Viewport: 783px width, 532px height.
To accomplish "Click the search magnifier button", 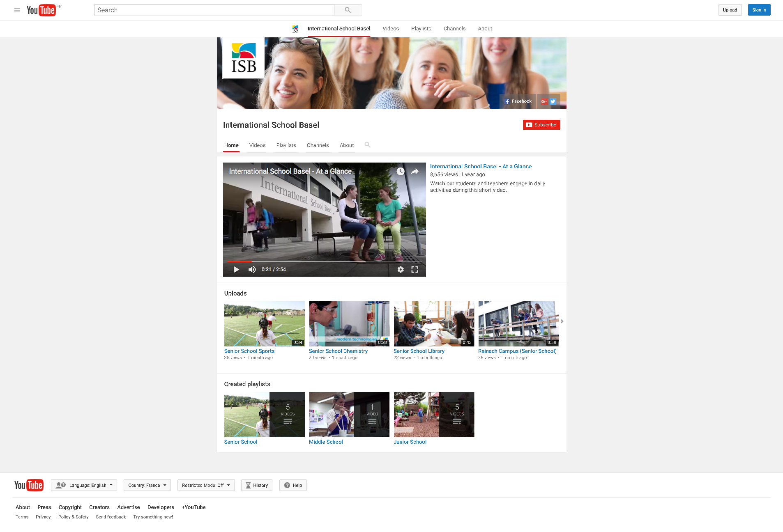I will click(348, 10).
